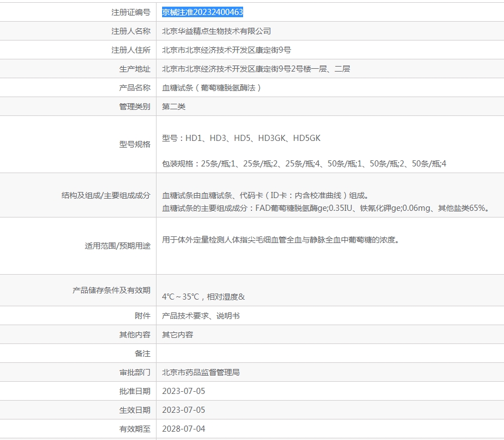This screenshot has width=504, height=440.
Task: Click the 批准日期 label
Action: click(135, 392)
